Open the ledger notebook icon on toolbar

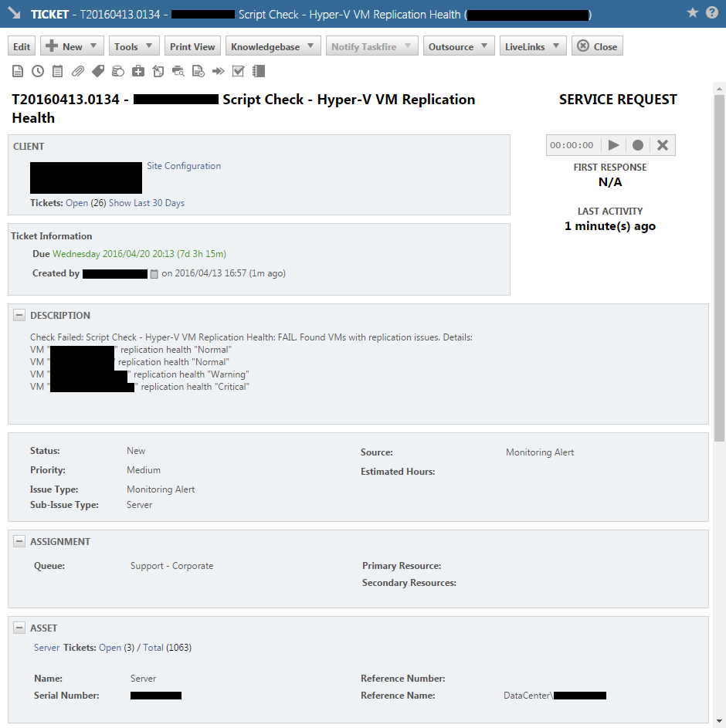coord(257,70)
